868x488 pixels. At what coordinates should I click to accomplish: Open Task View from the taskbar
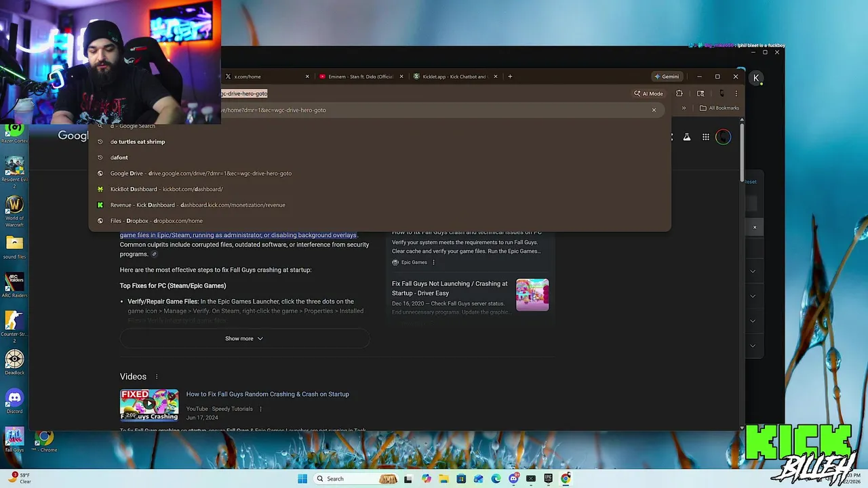coord(408,479)
